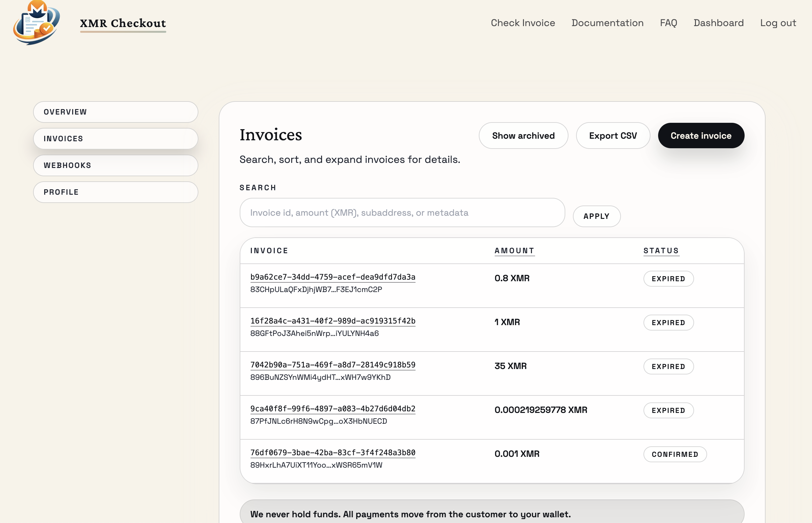This screenshot has width=812, height=523.
Task: Open the FAQ page
Action: tap(669, 23)
